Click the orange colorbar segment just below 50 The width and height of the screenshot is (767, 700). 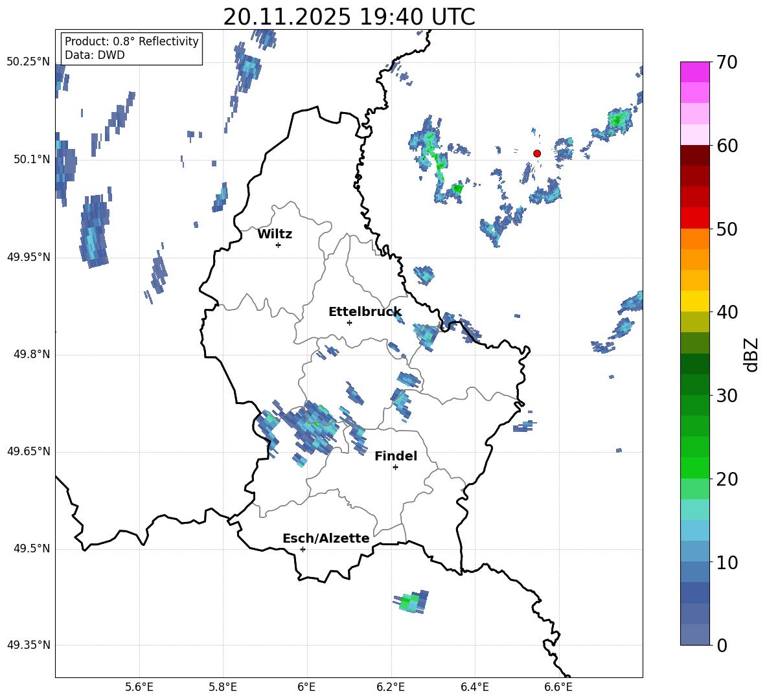point(694,239)
